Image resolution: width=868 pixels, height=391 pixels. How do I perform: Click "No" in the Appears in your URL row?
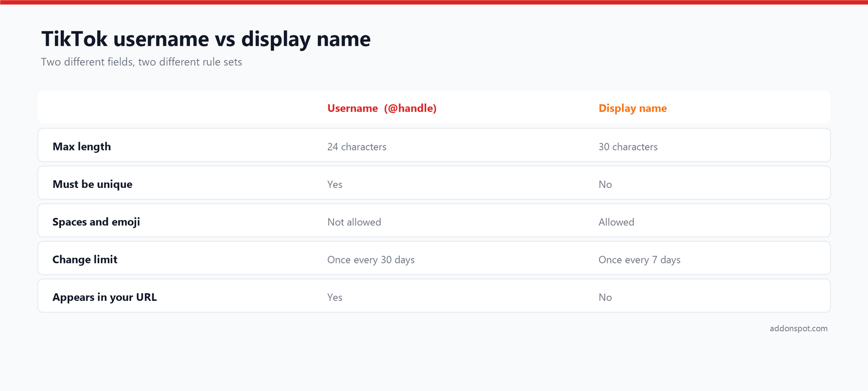coord(605,298)
